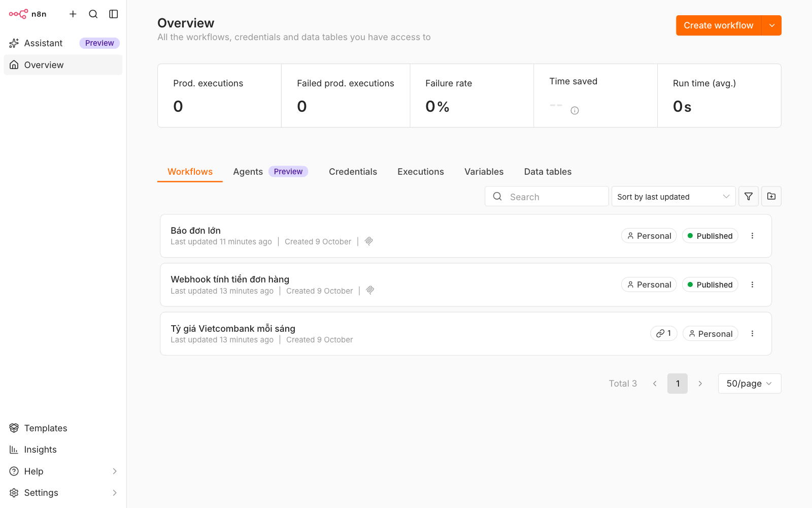
Task: Open the search magnifier in sidebar
Action: [93, 14]
